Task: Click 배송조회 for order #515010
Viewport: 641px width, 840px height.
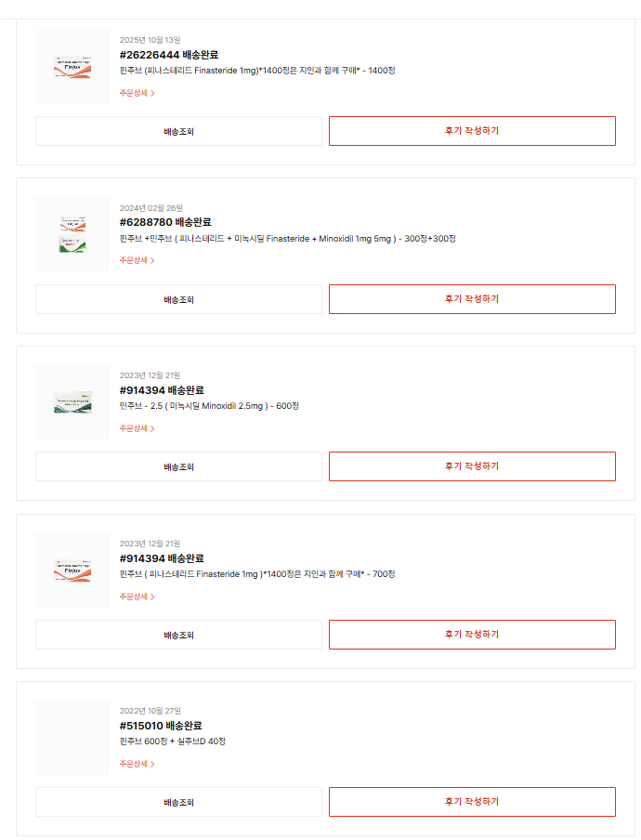Action: 178,802
